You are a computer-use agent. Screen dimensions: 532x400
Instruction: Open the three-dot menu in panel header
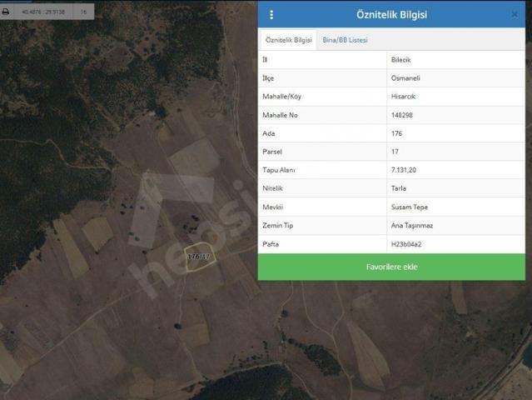[271, 15]
